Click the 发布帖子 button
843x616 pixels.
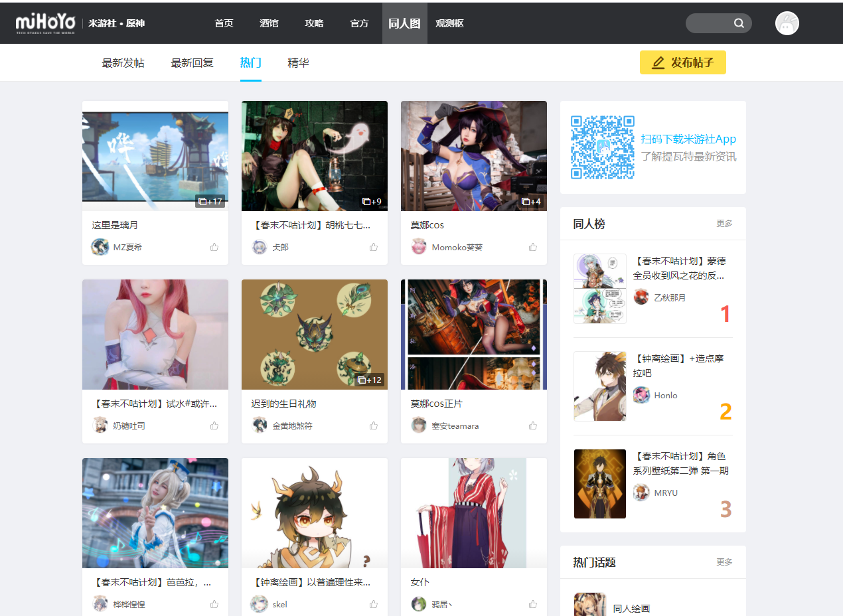click(683, 62)
